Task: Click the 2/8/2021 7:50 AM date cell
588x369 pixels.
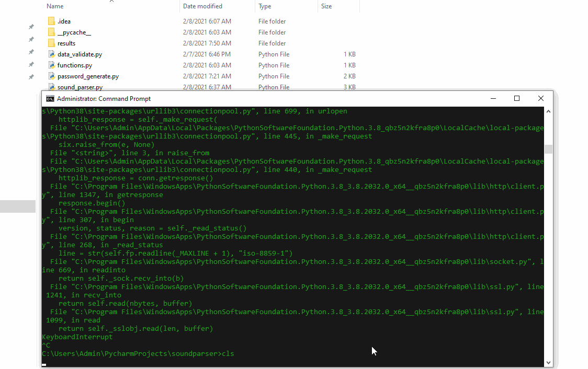Action: 207,43
